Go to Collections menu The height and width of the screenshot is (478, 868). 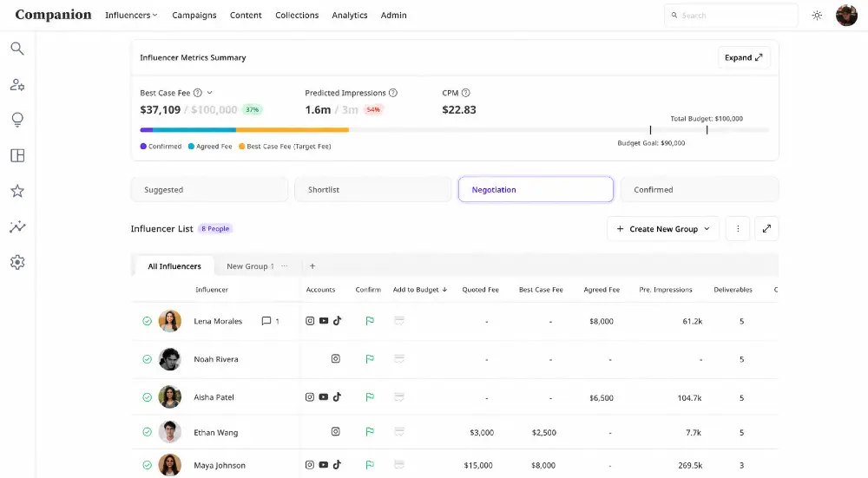pyautogui.click(x=297, y=16)
